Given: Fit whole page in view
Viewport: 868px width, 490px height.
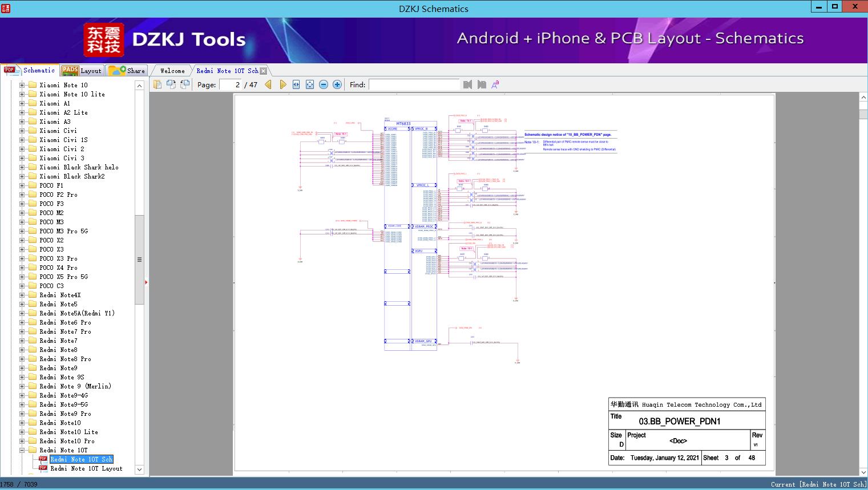Looking at the screenshot, I should 310,84.
